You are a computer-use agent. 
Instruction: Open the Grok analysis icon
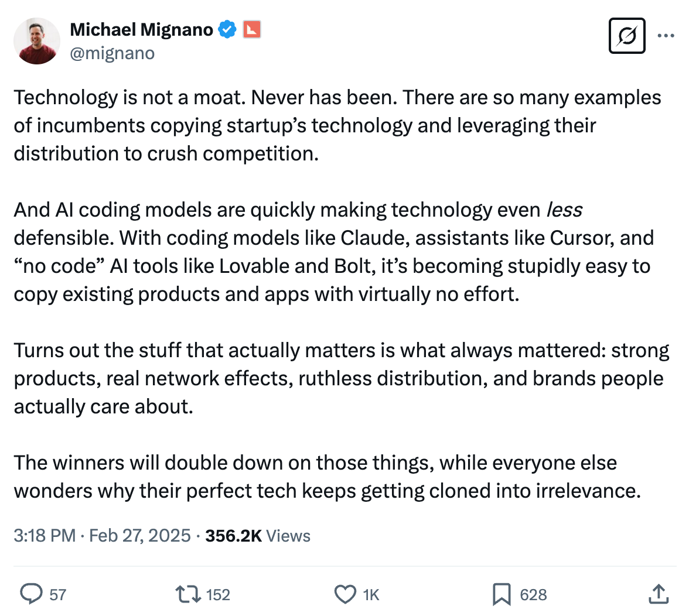click(626, 36)
